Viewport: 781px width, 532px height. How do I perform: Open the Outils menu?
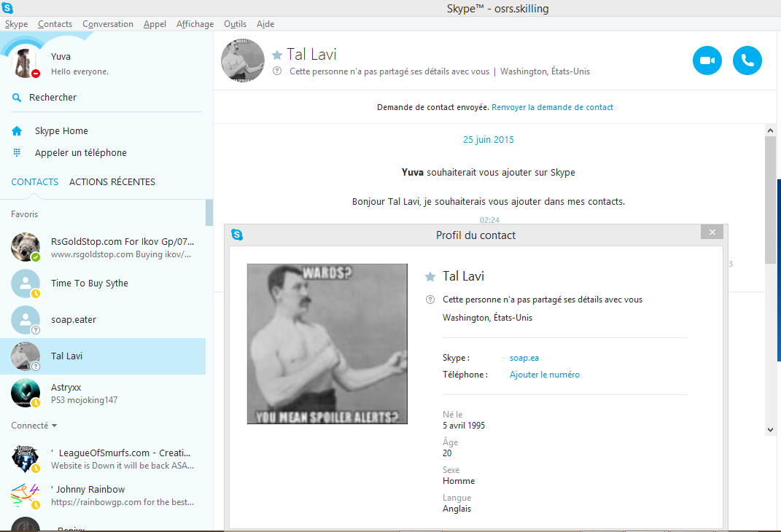point(235,24)
